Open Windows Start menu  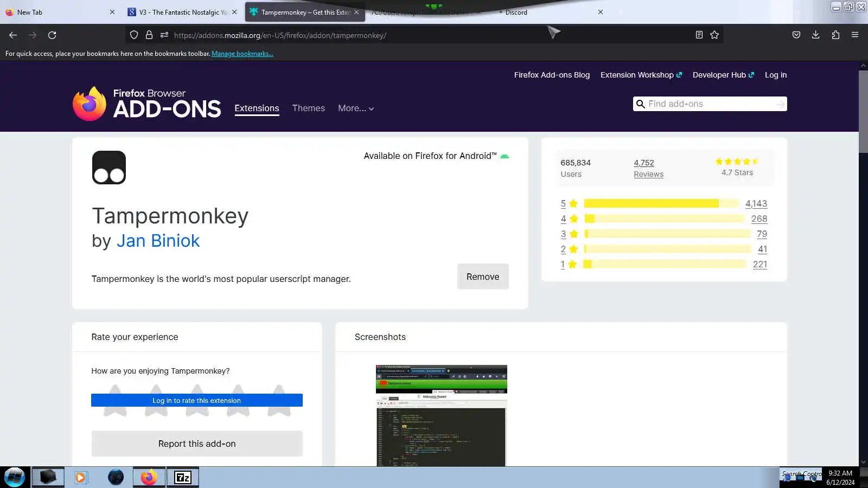tap(15, 477)
